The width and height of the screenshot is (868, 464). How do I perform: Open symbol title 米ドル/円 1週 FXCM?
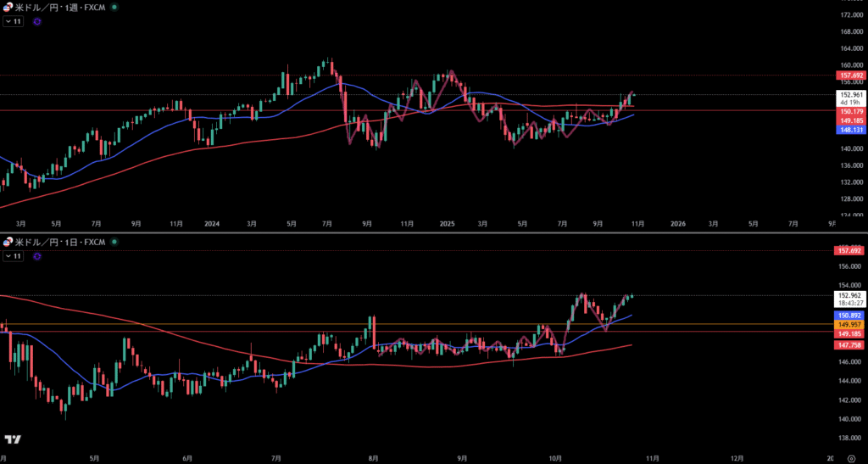[61, 7]
